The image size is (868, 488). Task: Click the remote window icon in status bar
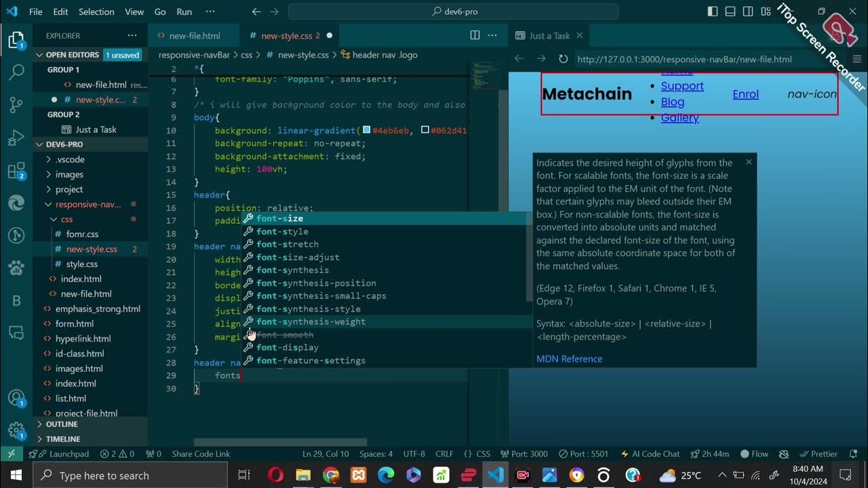pyautogui.click(x=12, y=454)
